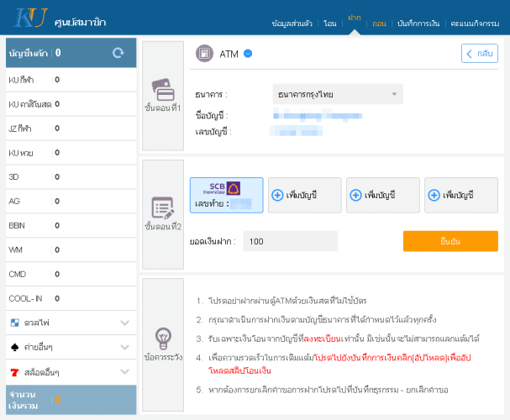Image resolution: width=510 pixels, height=420 pixels.
Task: Open the บันทึกการเงิน tab
Action: pos(418,24)
